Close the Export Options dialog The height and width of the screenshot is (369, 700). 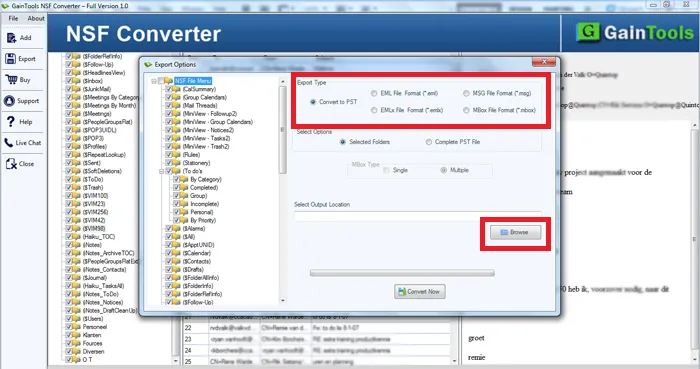(544, 62)
